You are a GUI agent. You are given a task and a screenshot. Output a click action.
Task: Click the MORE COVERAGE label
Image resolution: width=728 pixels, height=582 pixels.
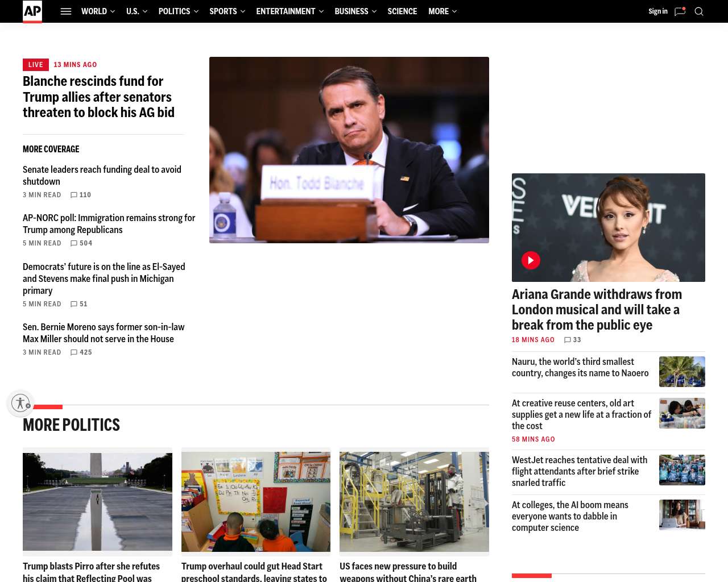[x=51, y=149]
